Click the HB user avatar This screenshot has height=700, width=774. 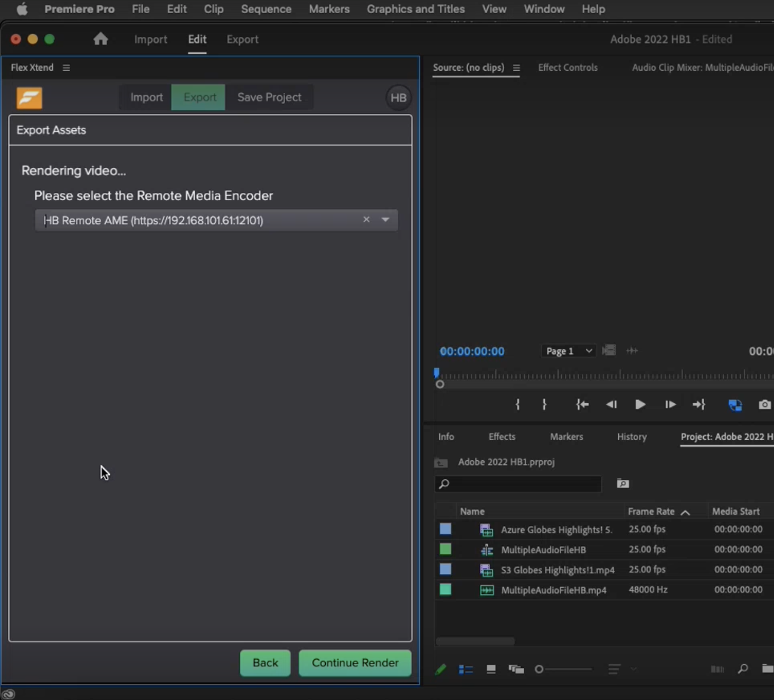point(398,98)
